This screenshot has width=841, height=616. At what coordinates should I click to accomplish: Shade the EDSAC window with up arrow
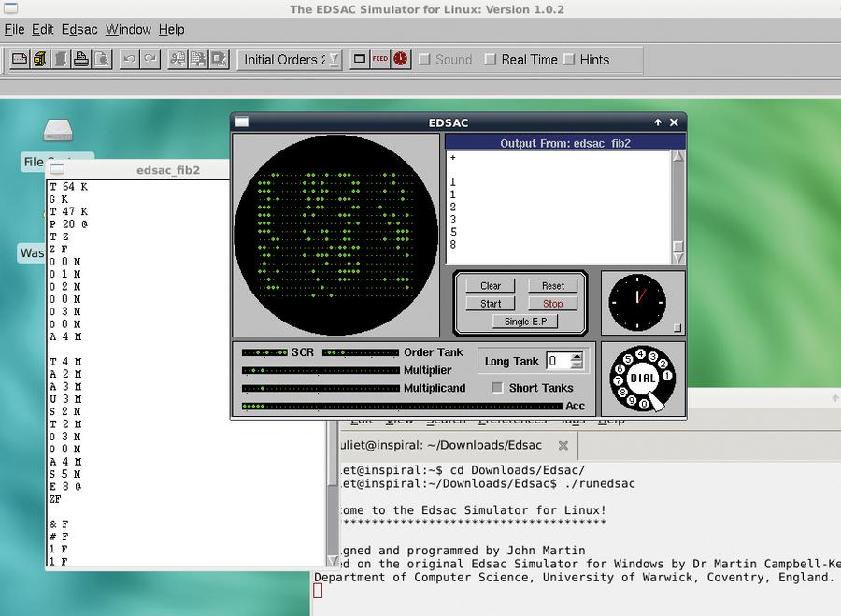658,122
